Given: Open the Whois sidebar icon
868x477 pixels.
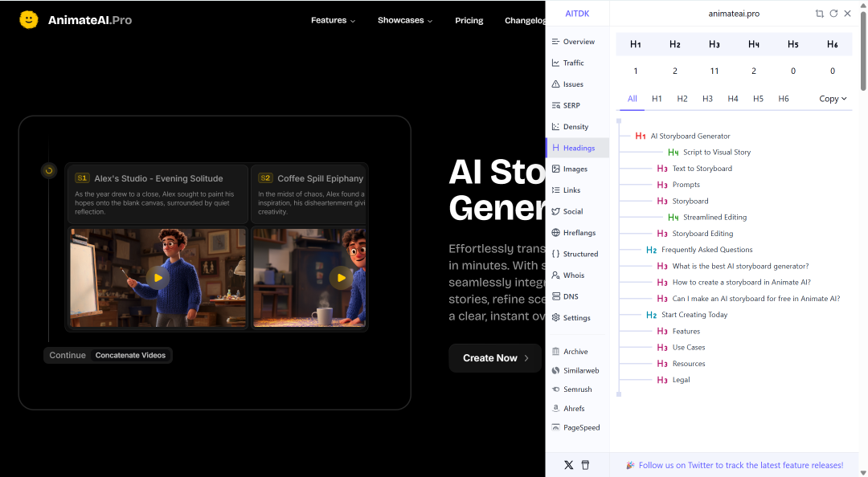Looking at the screenshot, I should click(555, 275).
